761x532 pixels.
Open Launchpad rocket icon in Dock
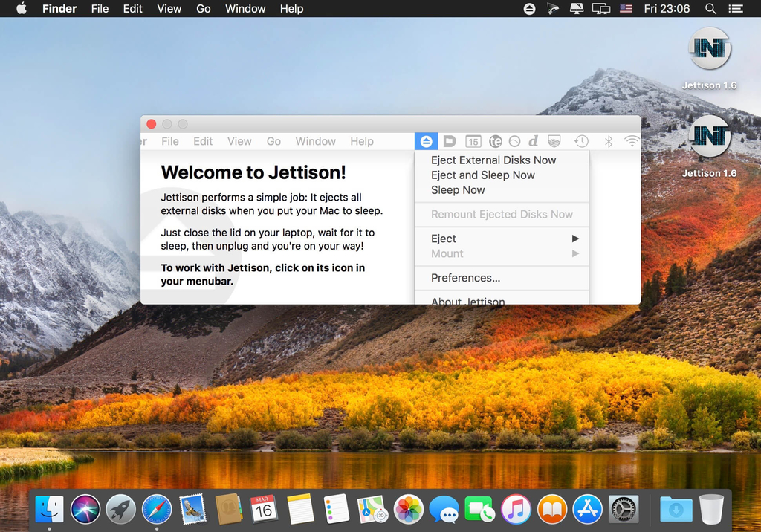click(x=120, y=510)
